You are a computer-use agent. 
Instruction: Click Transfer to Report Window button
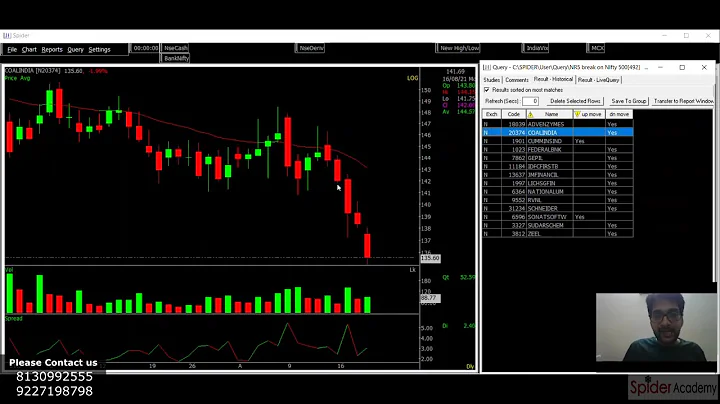tap(683, 101)
